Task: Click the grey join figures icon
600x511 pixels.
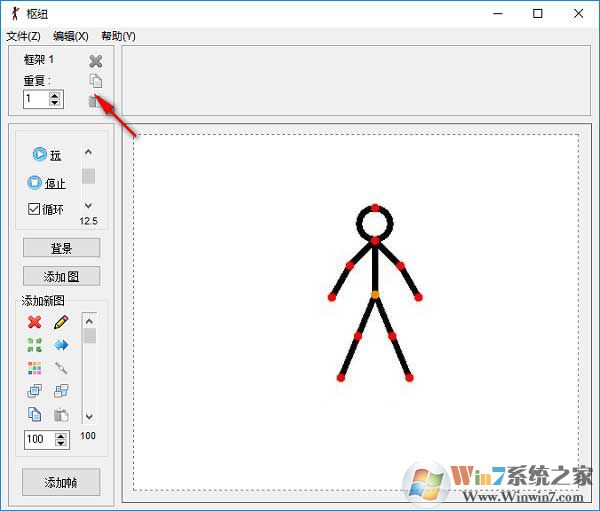Action: (61, 368)
